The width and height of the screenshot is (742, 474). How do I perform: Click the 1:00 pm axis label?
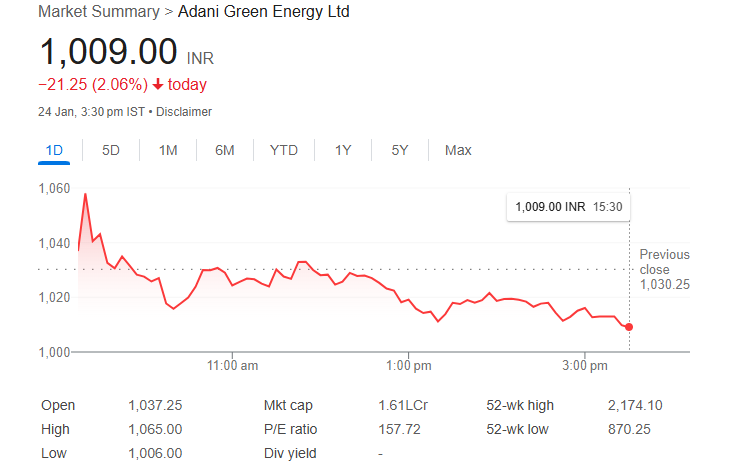409,366
